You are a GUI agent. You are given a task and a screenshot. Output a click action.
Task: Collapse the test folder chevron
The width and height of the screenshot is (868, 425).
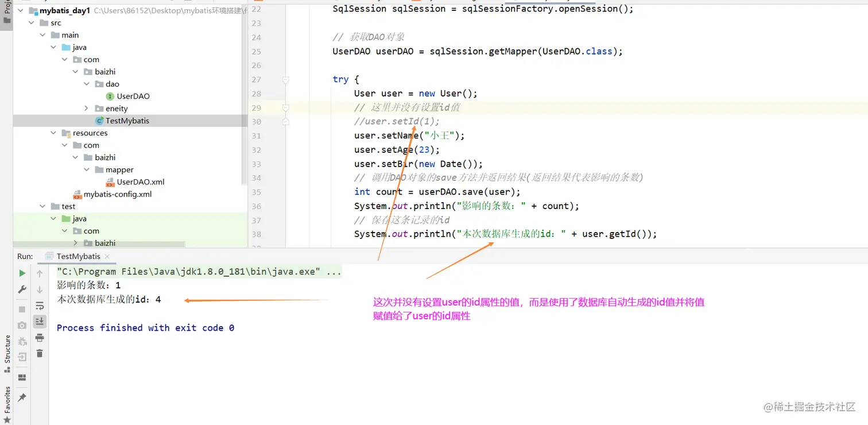(42, 206)
